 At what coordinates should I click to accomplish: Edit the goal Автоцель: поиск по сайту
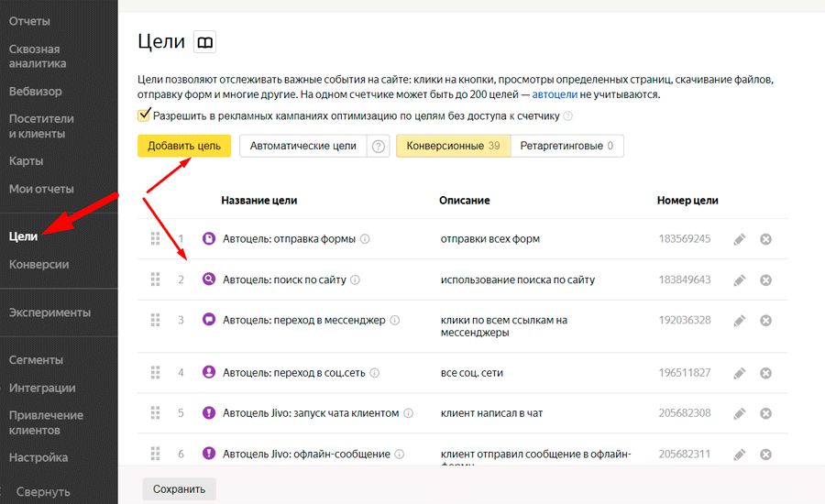pos(739,280)
